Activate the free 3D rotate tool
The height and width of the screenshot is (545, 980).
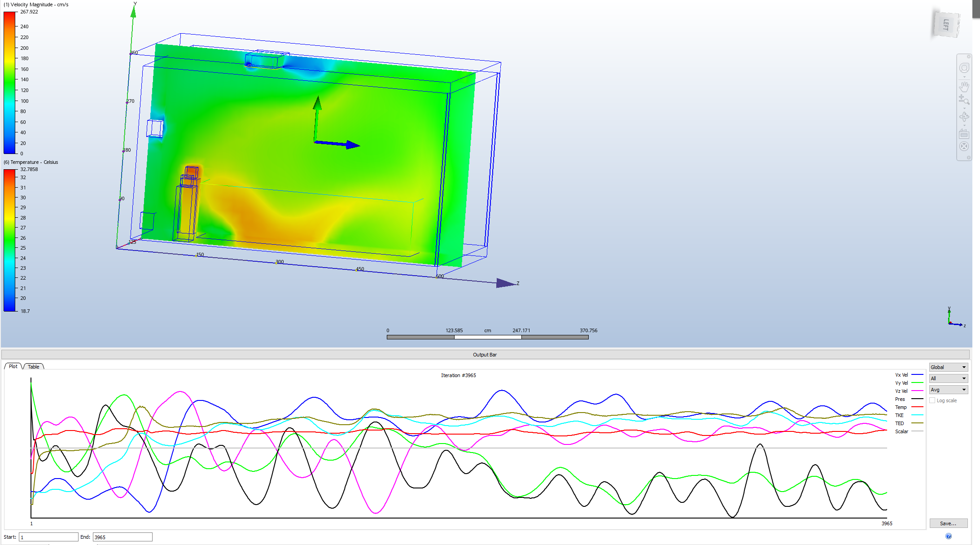964,116
